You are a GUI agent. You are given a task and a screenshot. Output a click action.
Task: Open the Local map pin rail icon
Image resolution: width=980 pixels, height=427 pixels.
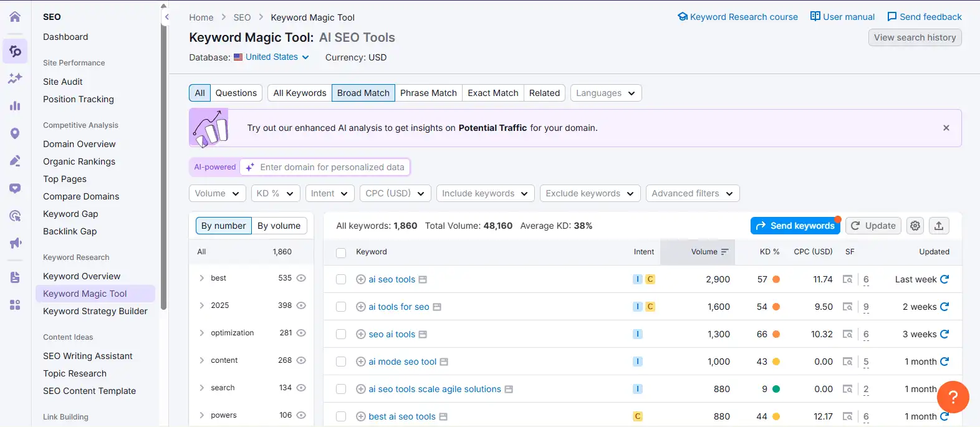point(15,133)
